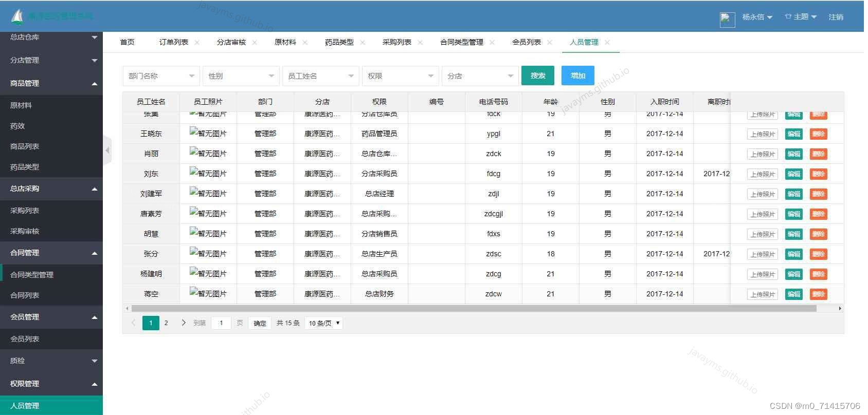This screenshot has height=415, width=868.
Task: Collapse the 合同管理 sidebar menu
Action: click(x=51, y=253)
